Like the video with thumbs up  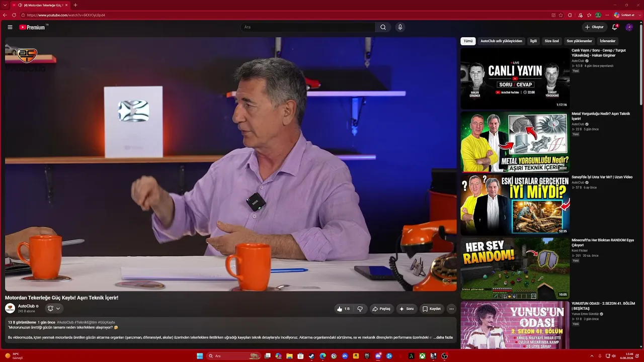click(344, 309)
